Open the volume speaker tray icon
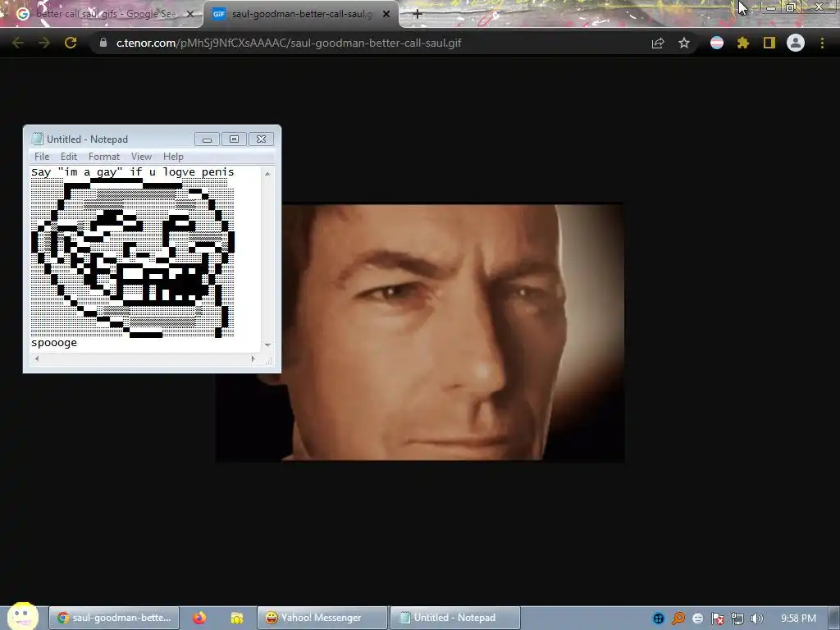This screenshot has height=630, width=840. click(756, 619)
